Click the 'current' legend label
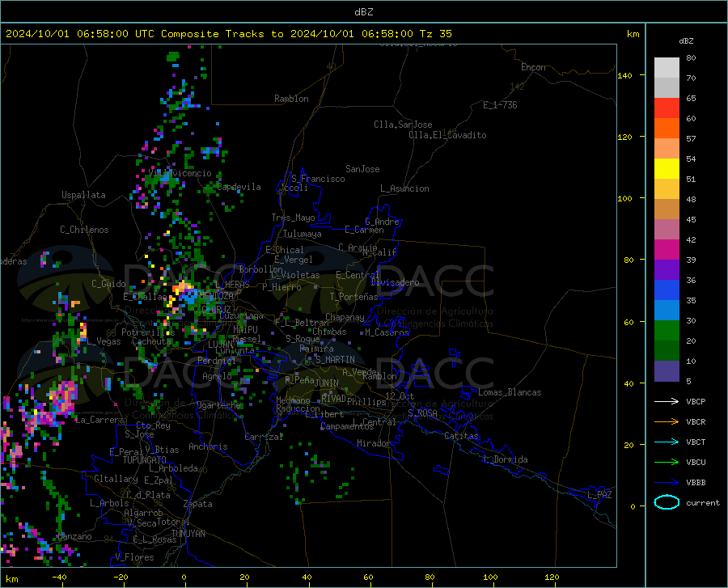 [x=703, y=502]
